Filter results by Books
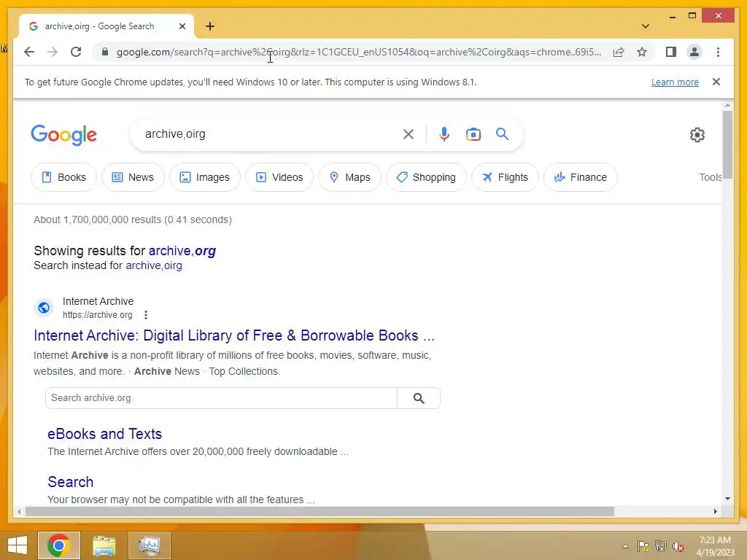 pos(64,177)
